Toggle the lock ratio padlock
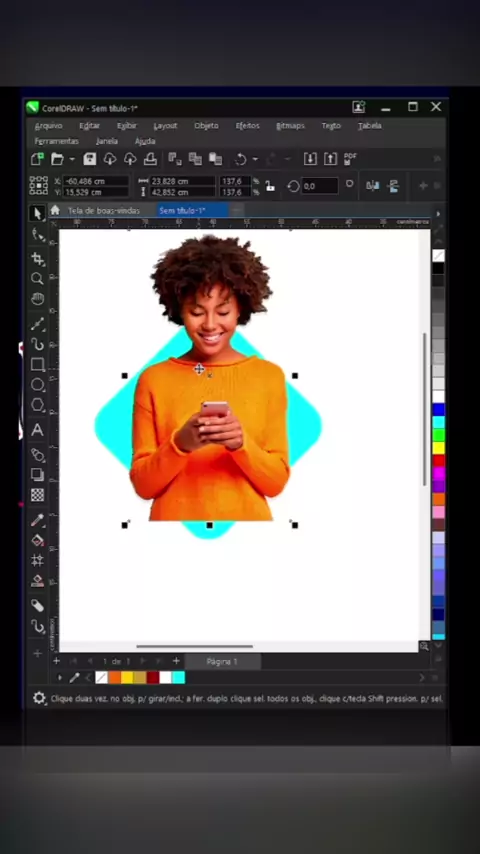The height and width of the screenshot is (854, 480). 270,186
